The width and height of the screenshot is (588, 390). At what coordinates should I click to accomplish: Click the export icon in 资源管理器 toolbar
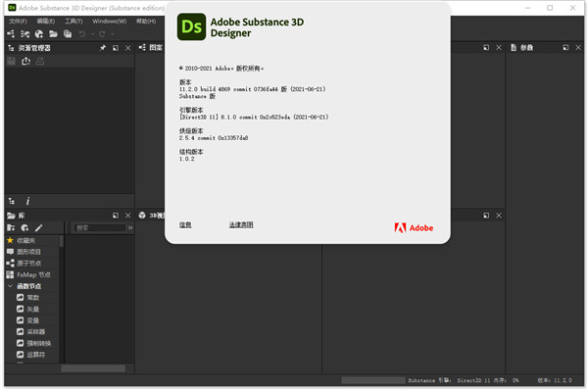pos(40,61)
